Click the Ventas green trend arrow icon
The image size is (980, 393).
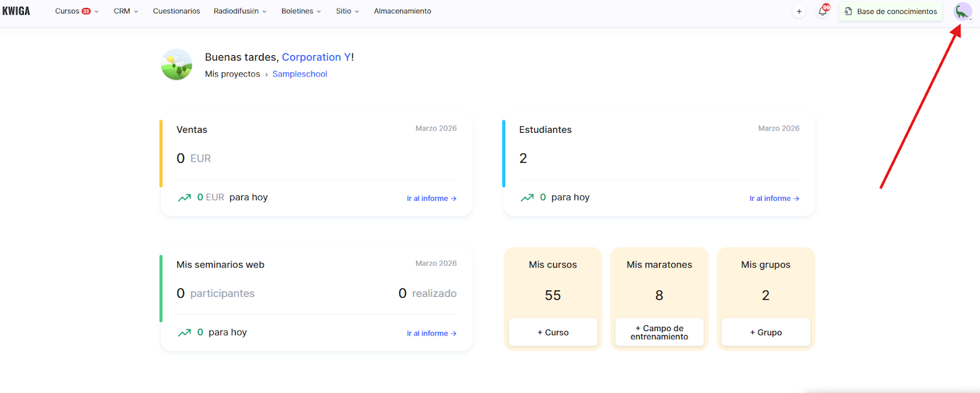pyautogui.click(x=184, y=198)
